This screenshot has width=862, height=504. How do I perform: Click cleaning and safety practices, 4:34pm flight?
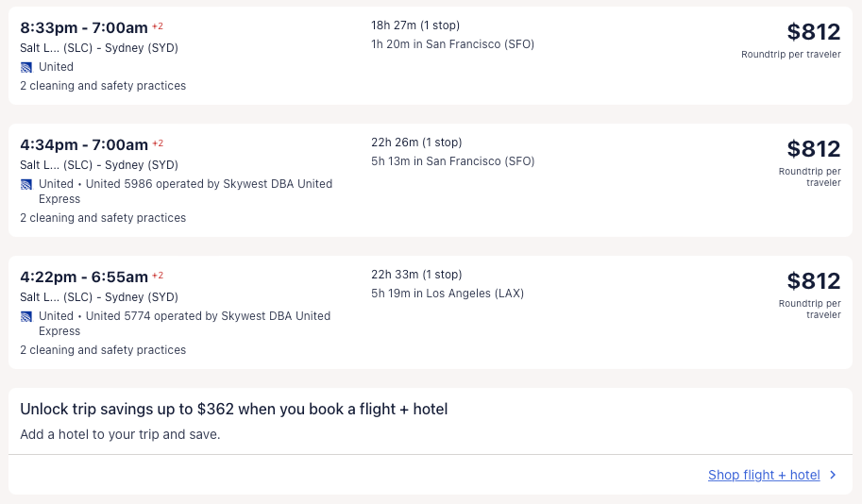coord(103,218)
